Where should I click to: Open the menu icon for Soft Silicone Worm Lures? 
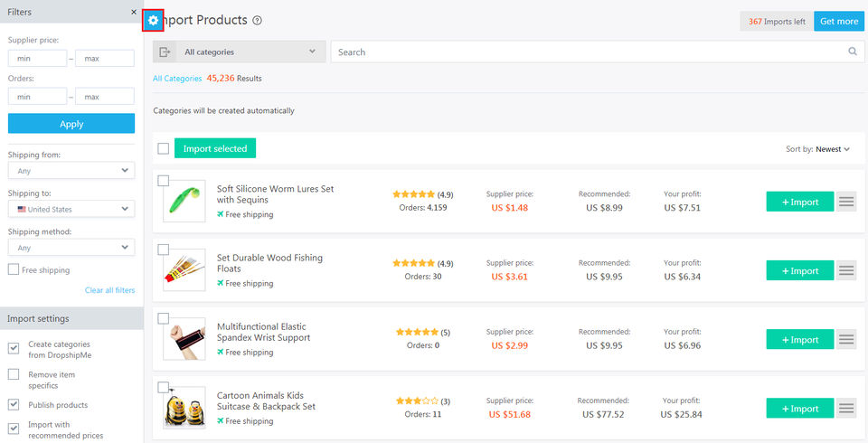[x=846, y=202]
